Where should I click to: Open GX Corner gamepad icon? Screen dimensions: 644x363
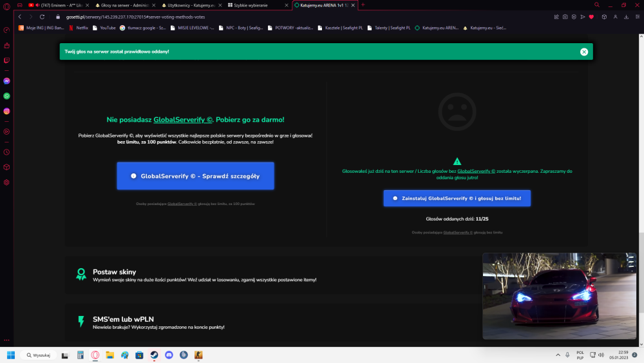pos(20,5)
